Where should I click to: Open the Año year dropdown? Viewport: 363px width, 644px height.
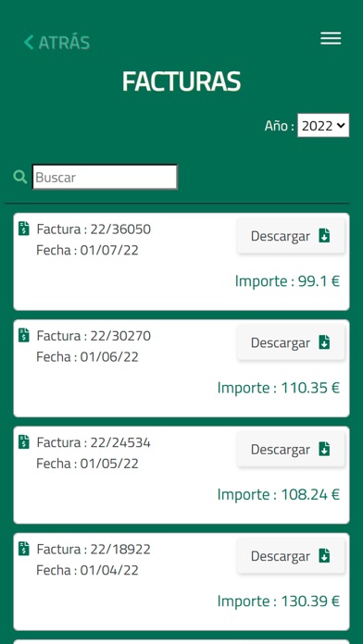323,125
